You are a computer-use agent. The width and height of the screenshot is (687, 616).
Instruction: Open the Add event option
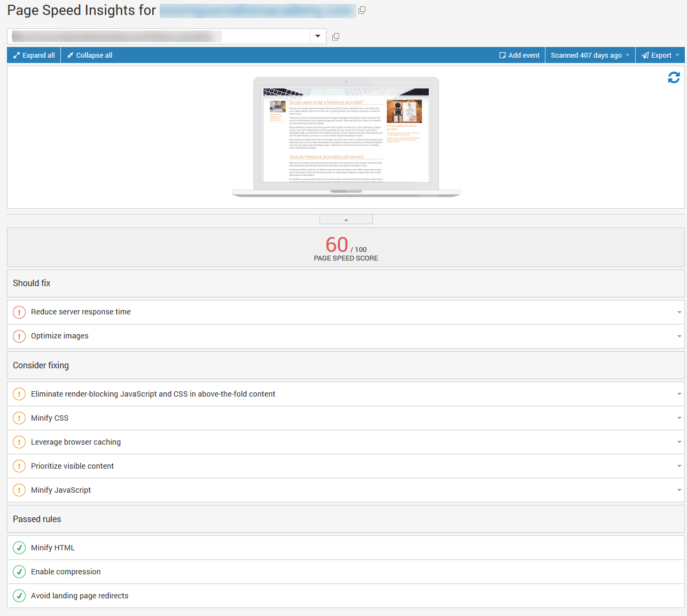519,56
